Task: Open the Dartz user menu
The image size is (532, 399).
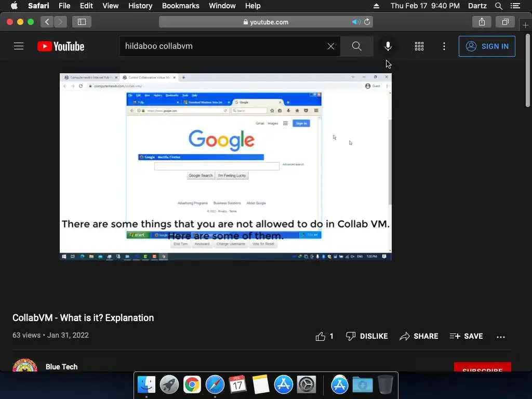Action: pos(477,6)
